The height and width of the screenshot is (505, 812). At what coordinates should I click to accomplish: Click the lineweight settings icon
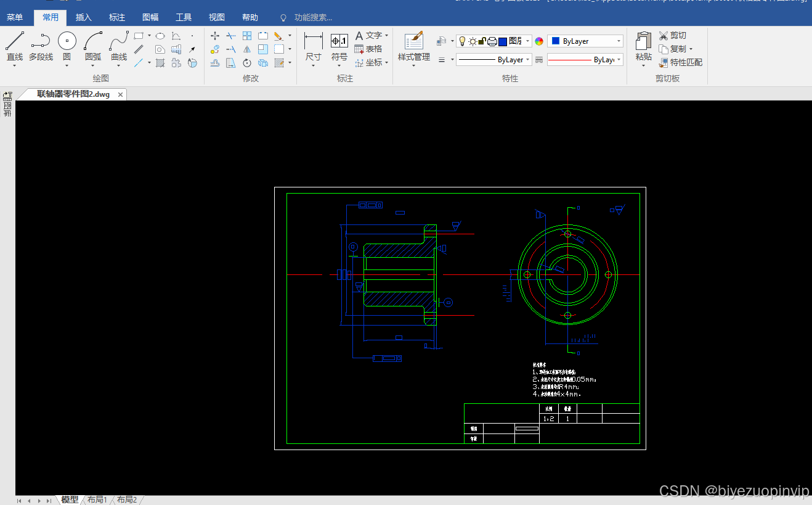coord(442,60)
